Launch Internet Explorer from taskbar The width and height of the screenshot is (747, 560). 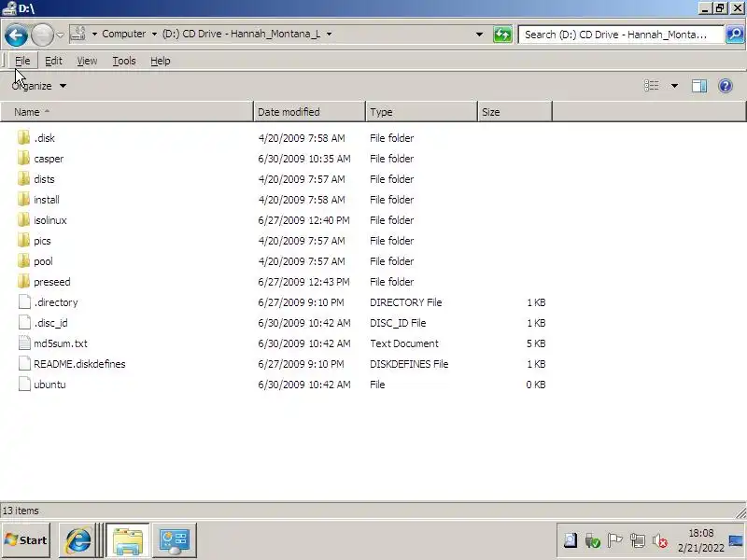click(x=78, y=540)
